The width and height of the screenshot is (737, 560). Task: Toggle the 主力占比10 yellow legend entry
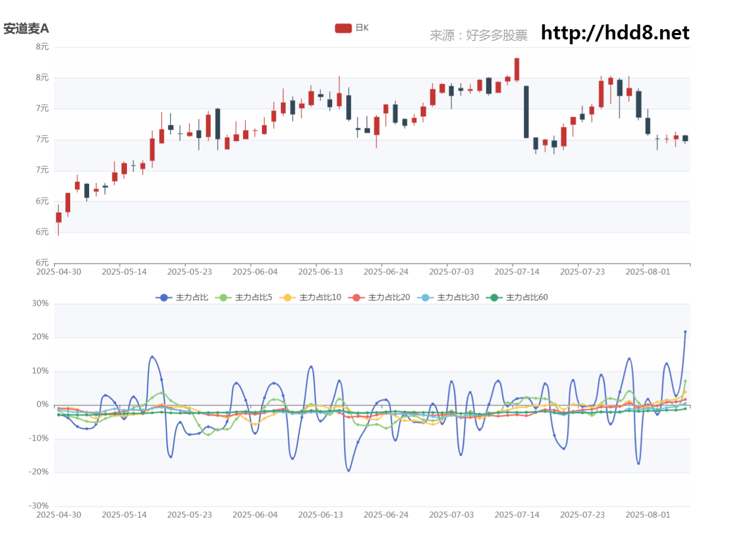310,298
